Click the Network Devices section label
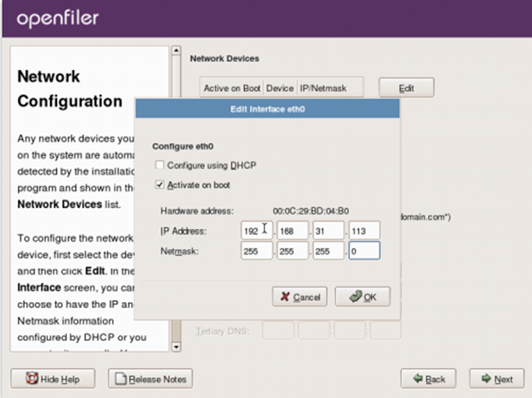Screen dimensions: 532x398 pyautogui.click(x=225, y=58)
